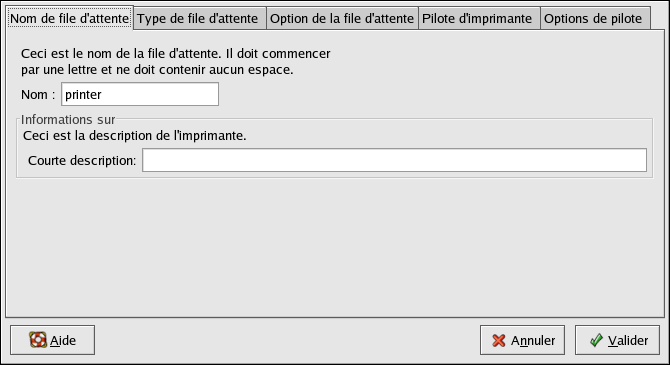The width and height of the screenshot is (670, 365).
Task: Click the Nom : label
Action: pyautogui.click(x=38, y=94)
